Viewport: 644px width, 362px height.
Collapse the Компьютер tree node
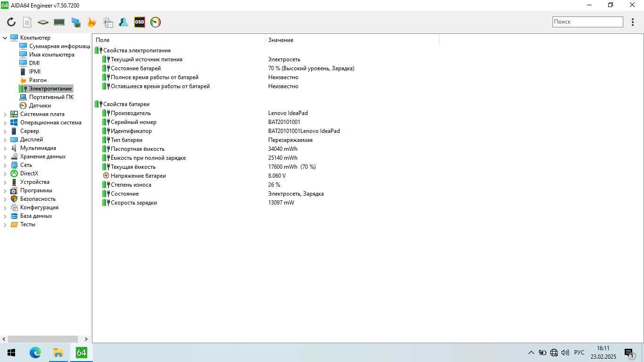(5, 38)
